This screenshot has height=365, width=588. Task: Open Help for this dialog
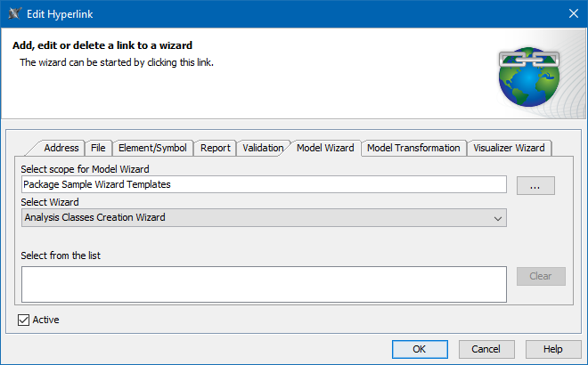point(553,349)
